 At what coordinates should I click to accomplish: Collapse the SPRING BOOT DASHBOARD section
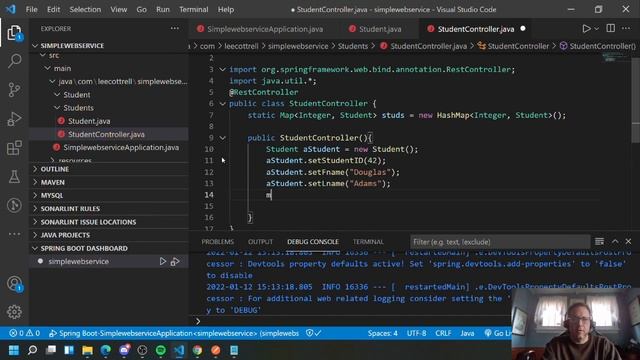tap(109, 248)
